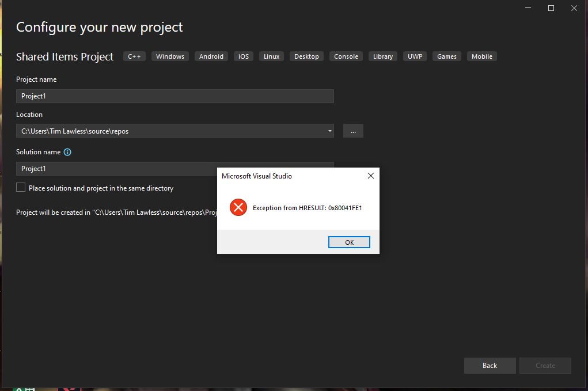Viewport: 588px width, 391px height.
Task: Select the Console tag
Action: [x=346, y=56]
